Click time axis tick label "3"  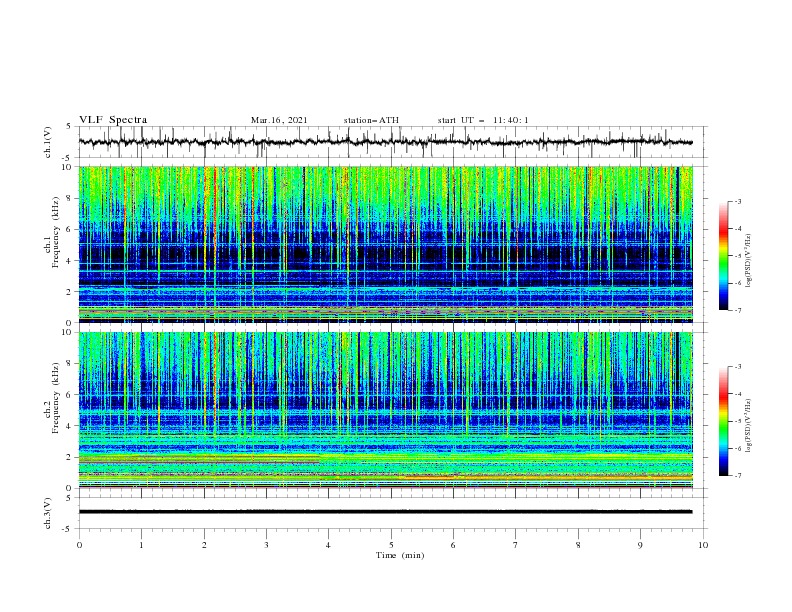click(266, 545)
